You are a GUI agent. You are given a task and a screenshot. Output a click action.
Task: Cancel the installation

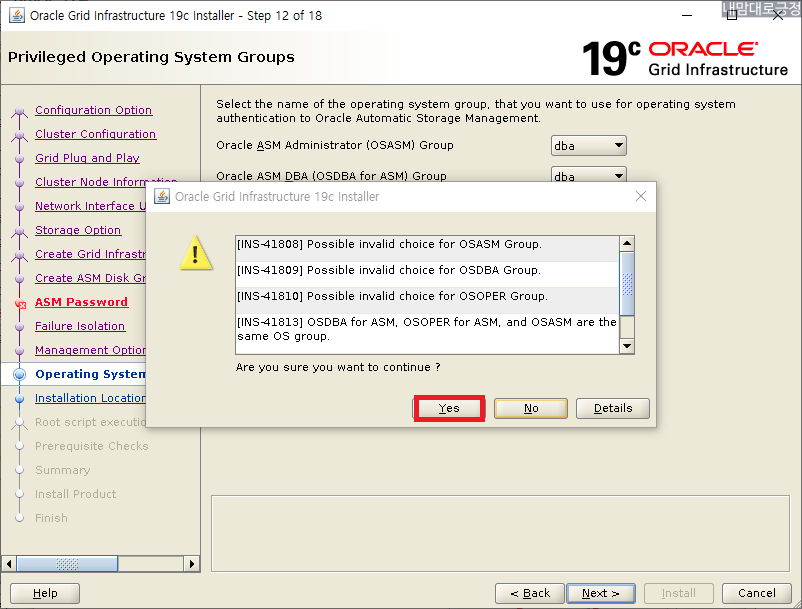756,593
